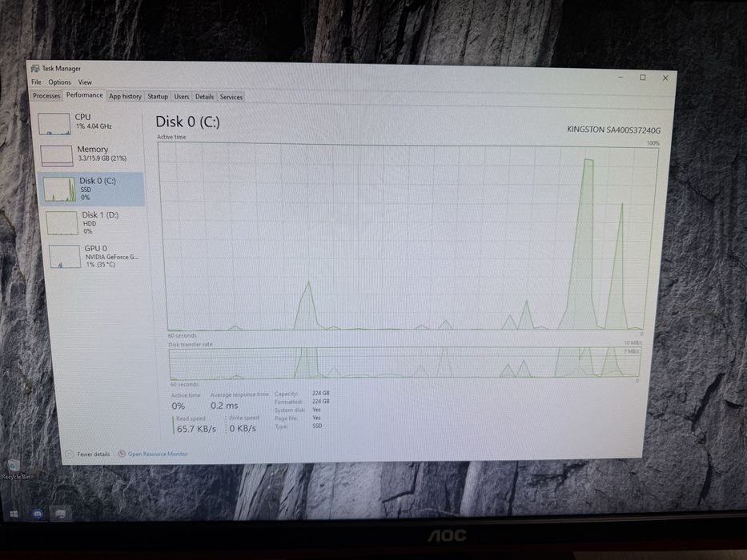The height and width of the screenshot is (560, 747).
Task: Open the File menu
Action: coord(36,82)
